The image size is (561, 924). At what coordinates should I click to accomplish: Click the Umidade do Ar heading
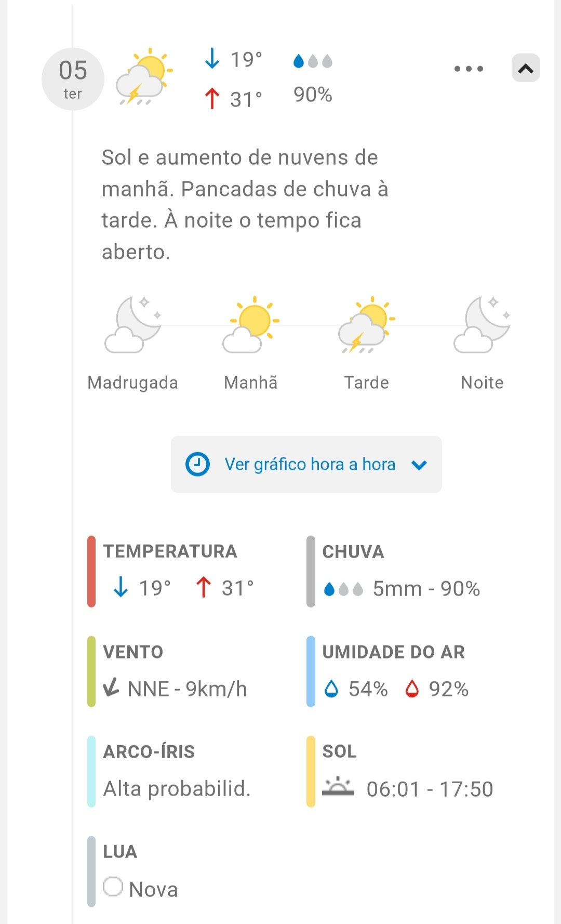(x=393, y=652)
